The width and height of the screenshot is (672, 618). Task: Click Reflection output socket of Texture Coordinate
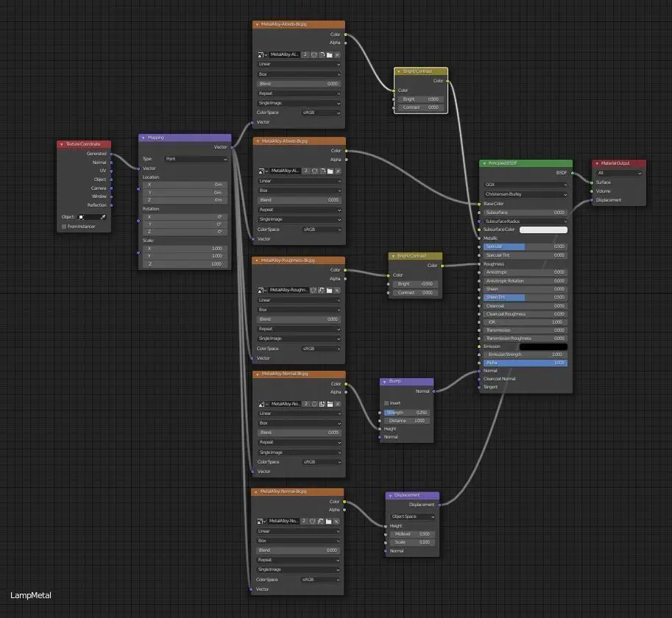pos(111,205)
